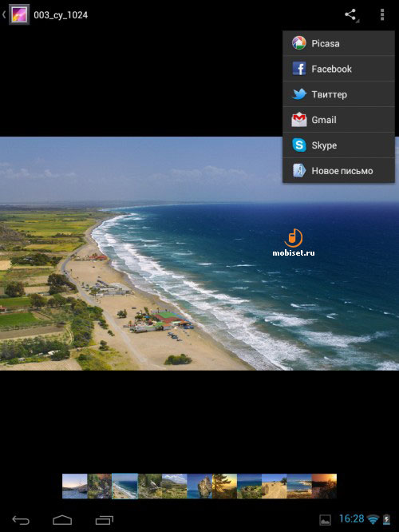Viewport: 399px width, 532px height.
Task: Select the sea rock stack thumbnail
Action: point(199,486)
